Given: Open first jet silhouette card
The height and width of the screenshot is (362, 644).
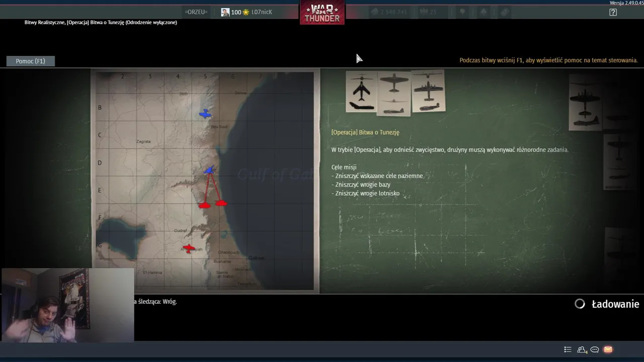Looking at the screenshot, I should point(361,91).
